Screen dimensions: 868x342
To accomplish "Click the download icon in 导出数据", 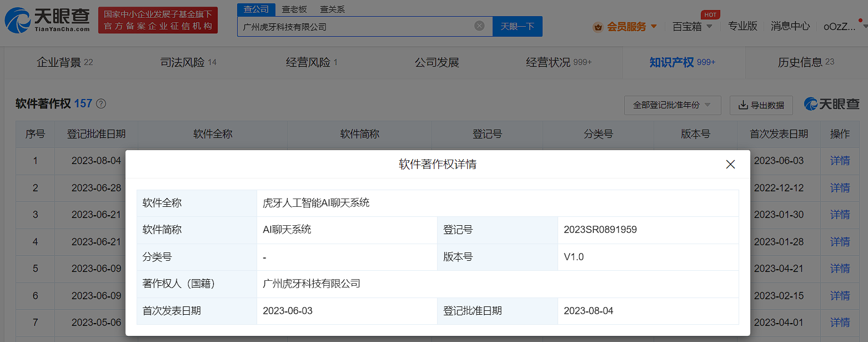I will 742,105.
